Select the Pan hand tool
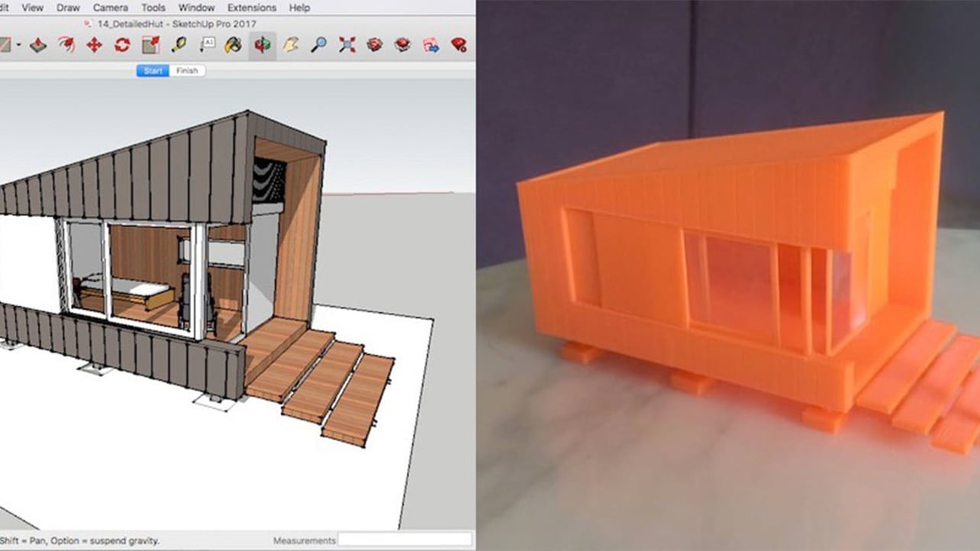 pos(290,45)
